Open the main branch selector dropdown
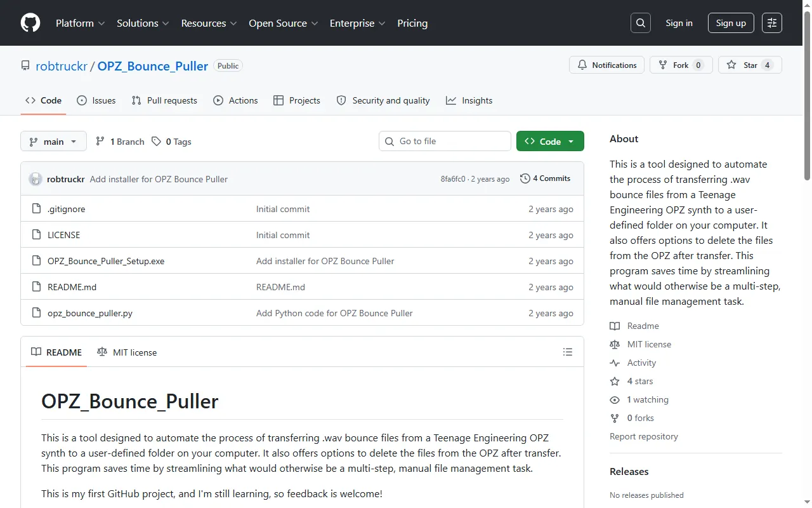Viewport: 812px width, 508px height. point(53,141)
